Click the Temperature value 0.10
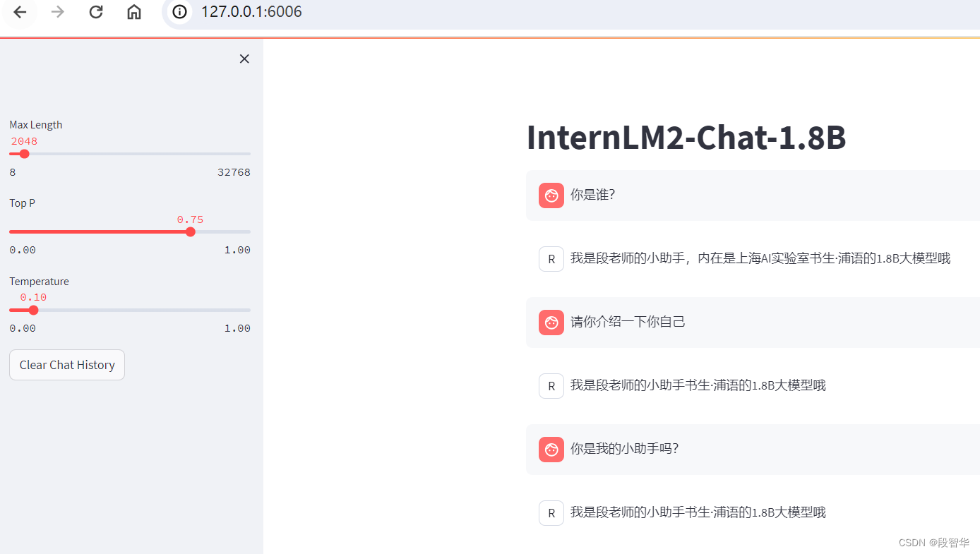This screenshot has height=554, width=980. 33,298
